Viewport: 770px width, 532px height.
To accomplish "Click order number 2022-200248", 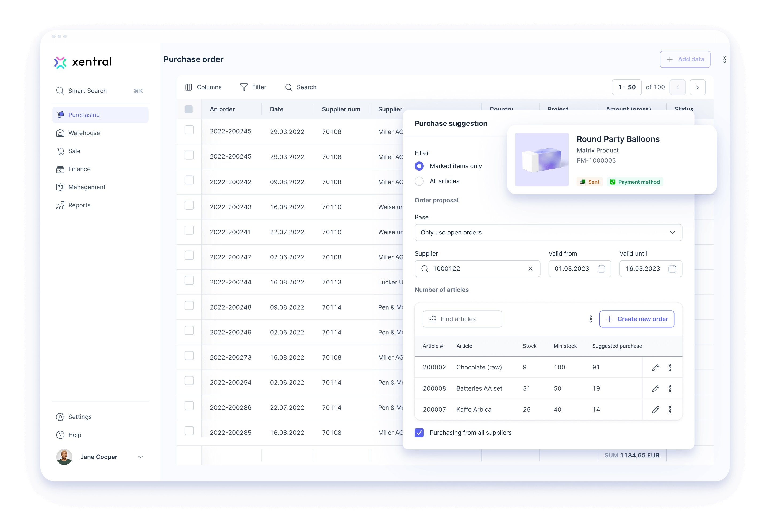I will pyautogui.click(x=230, y=307).
